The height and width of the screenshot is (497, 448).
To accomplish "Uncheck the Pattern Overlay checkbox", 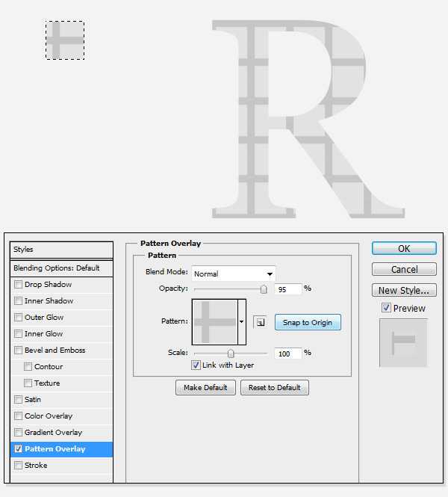I will (19, 449).
